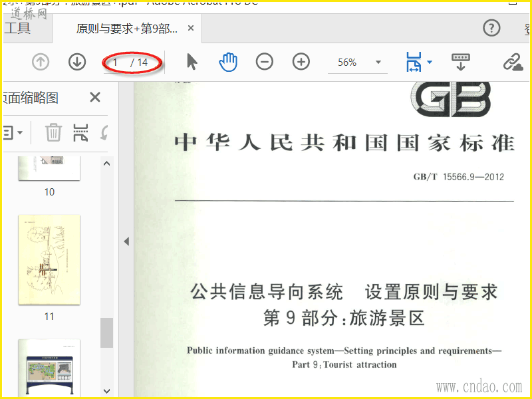Screen dimensions: 532x399
Task: Switch to the 工具 tab
Action: click(17, 28)
